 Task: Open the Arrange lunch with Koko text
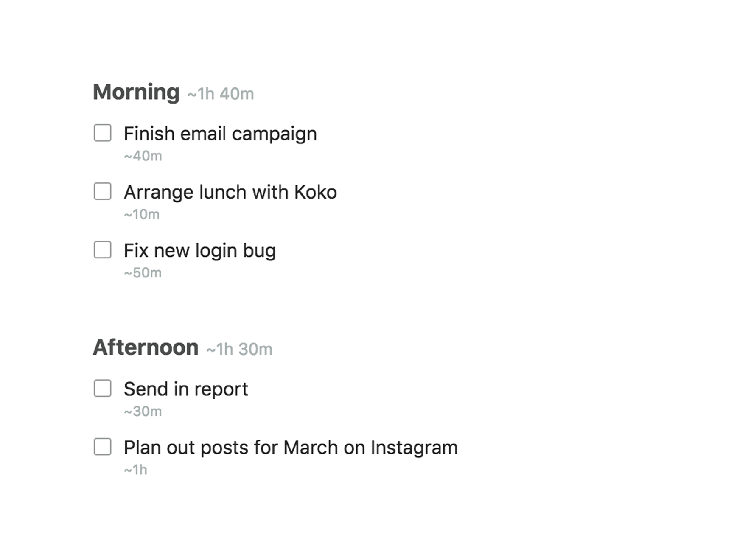pyautogui.click(x=230, y=192)
